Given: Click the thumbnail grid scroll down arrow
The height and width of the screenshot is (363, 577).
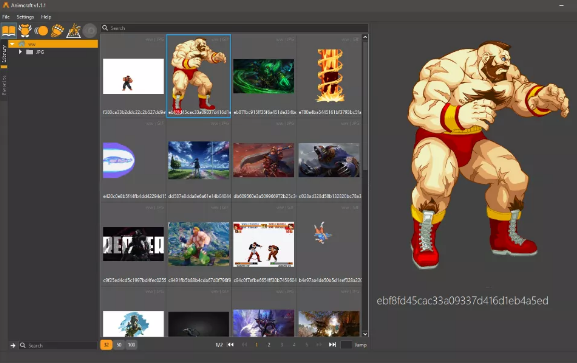Looking at the screenshot, I should [x=365, y=334].
